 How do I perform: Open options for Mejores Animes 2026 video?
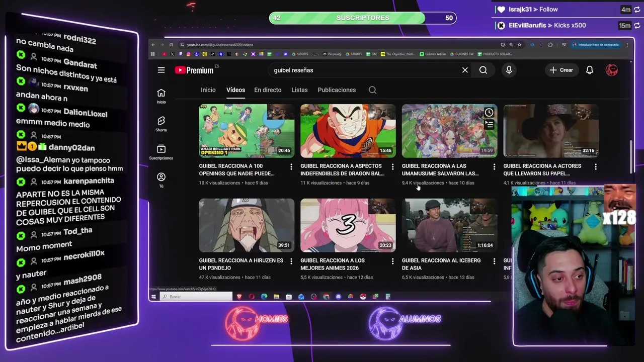coord(392,261)
